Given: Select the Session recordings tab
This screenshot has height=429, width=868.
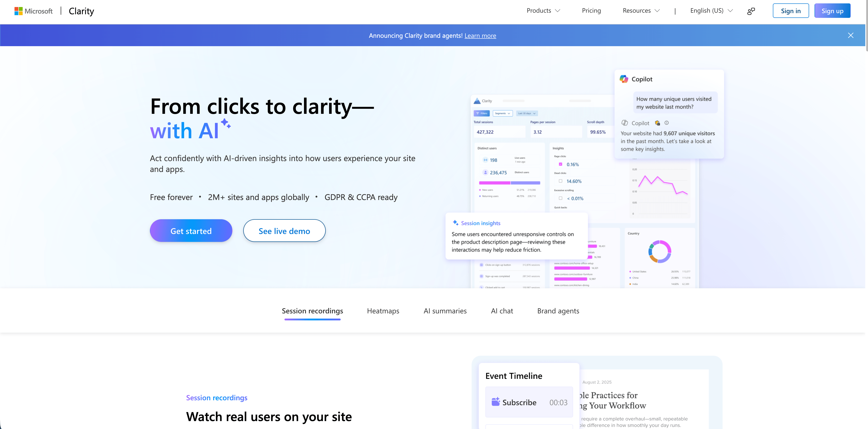Looking at the screenshot, I should pos(312,311).
